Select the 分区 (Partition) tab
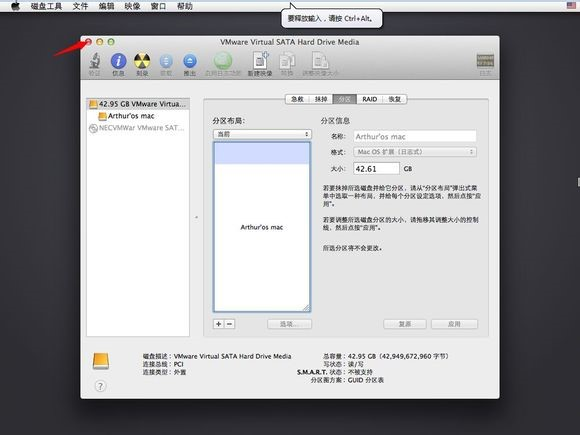This screenshot has width=580, height=435. (x=345, y=99)
